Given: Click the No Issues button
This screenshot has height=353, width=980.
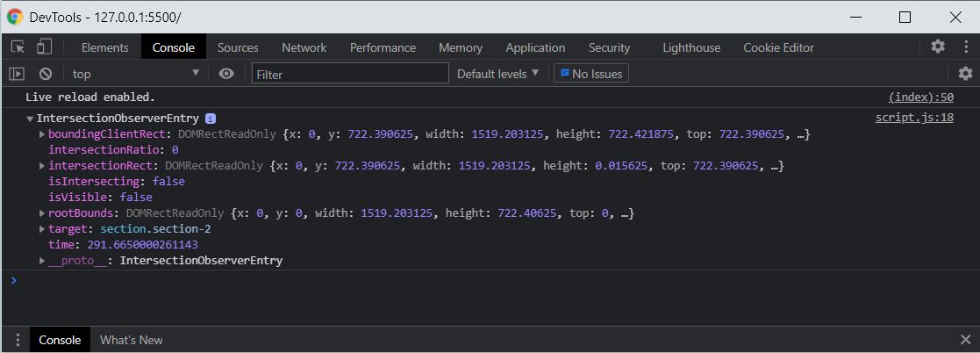Looking at the screenshot, I should tap(590, 74).
